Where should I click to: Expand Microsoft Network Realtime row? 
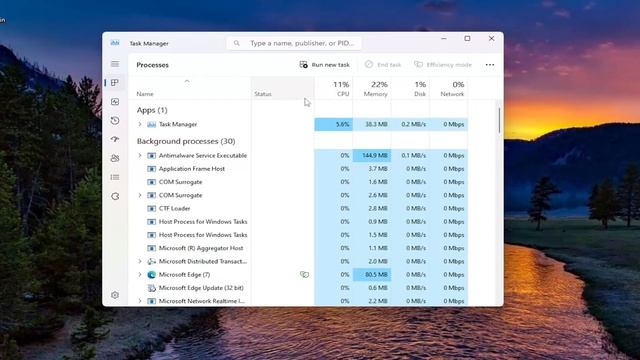(x=140, y=301)
